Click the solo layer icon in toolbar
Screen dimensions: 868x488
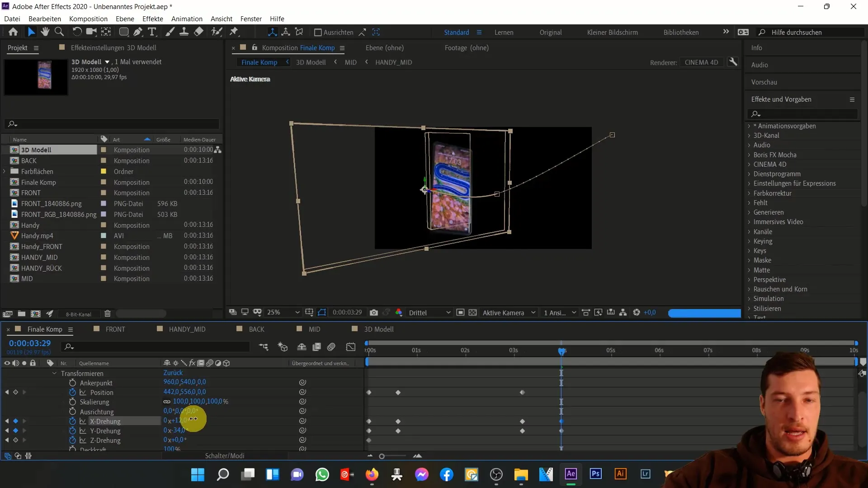pos(24,363)
